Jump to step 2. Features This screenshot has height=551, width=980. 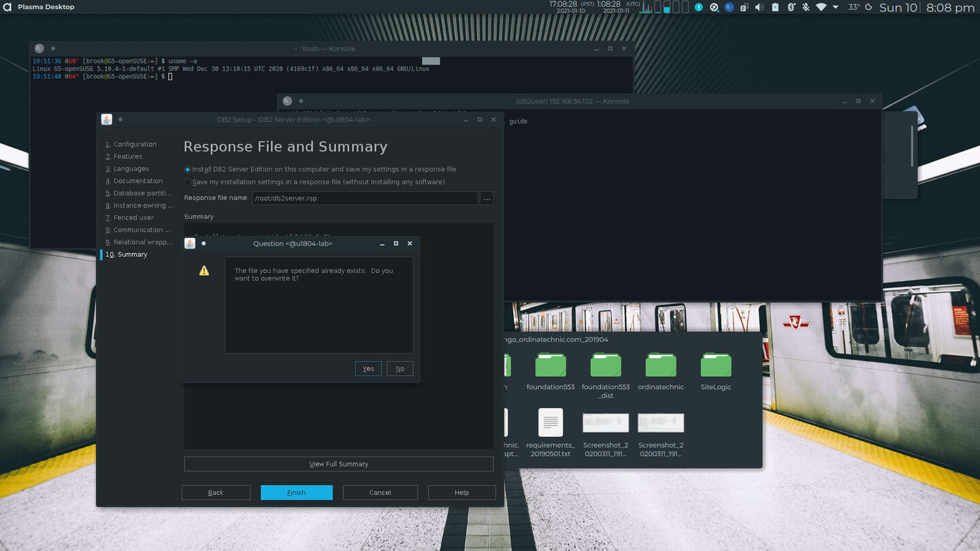124,156
